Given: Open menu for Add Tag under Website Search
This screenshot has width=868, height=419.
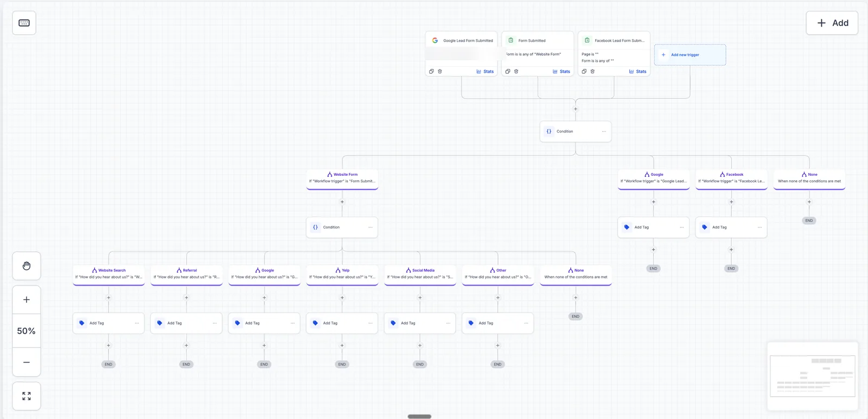Looking at the screenshot, I should [x=137, y=323].
